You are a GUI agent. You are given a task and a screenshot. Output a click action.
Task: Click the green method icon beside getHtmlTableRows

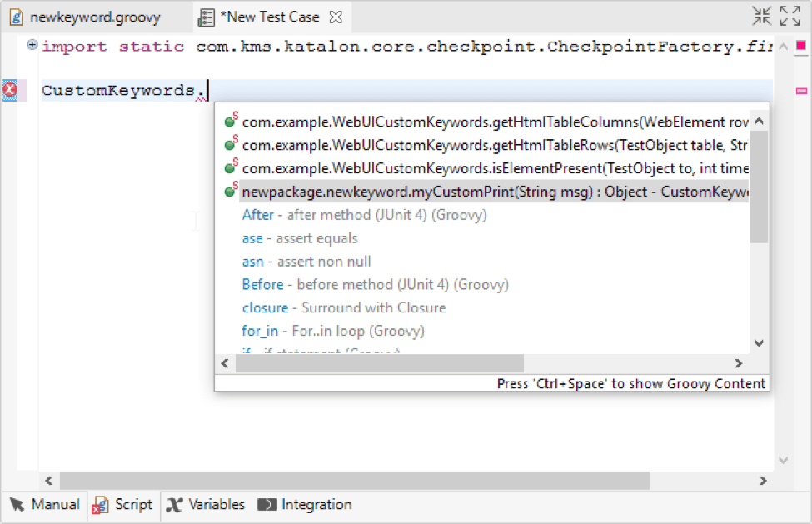click(231, 143)
